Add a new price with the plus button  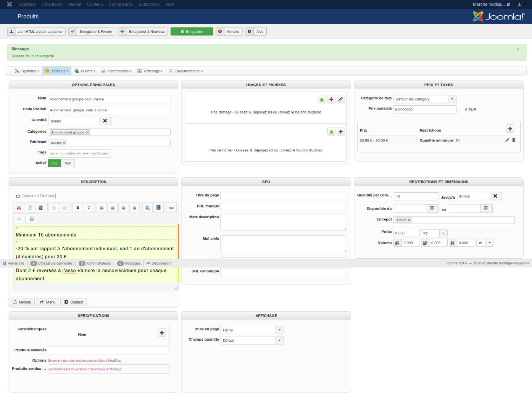point(510,129)
